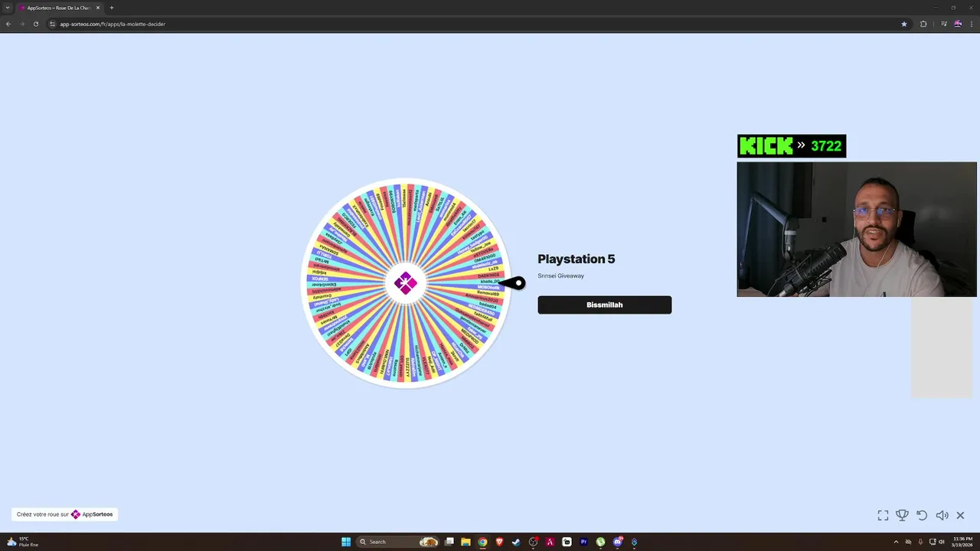
Task: Click the wheel center logo hub
Action: tap(406, 283)
